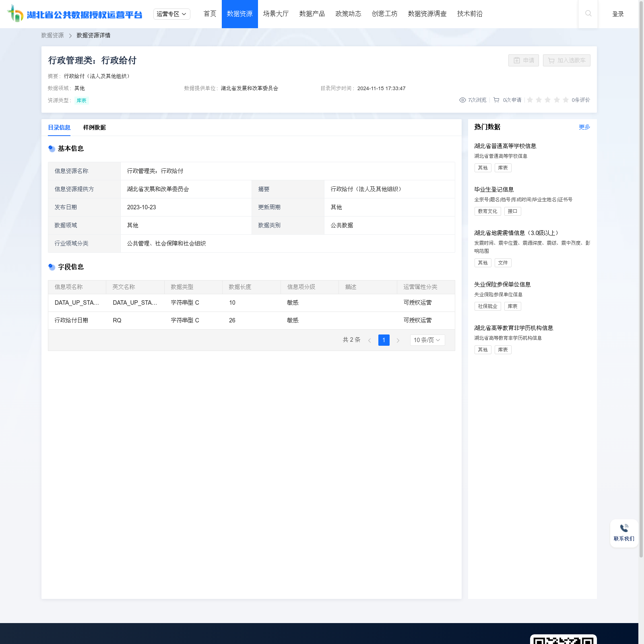This screenshot has width=644, height=644.
Task: Open 毕业生登记信息 in hot data list
Action: point(494,190)
